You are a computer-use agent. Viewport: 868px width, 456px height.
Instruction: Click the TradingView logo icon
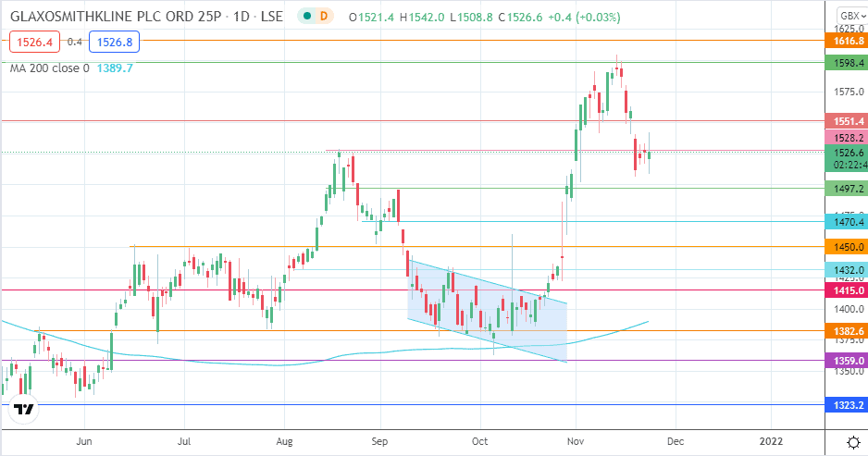pyautogui.click(x=24, y=410)
